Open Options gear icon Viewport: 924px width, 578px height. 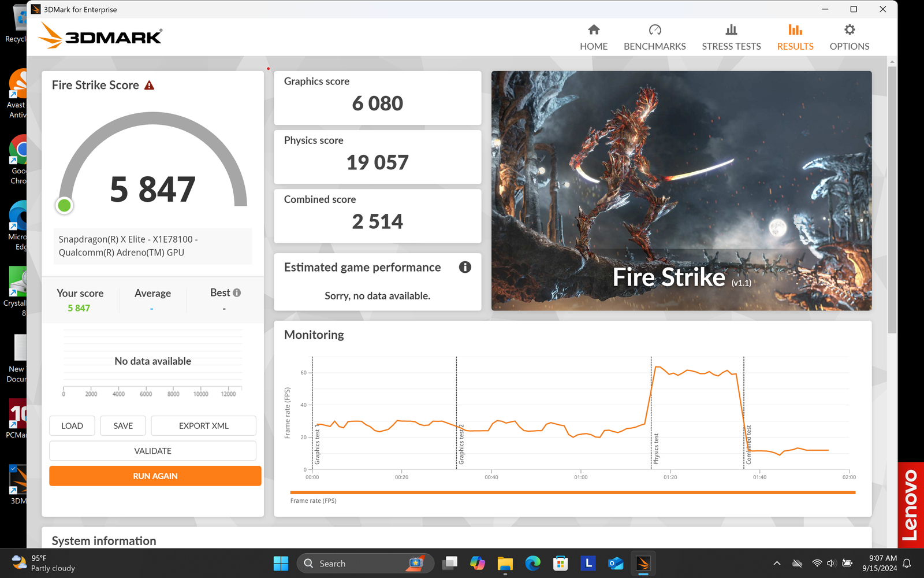point(849,30)
